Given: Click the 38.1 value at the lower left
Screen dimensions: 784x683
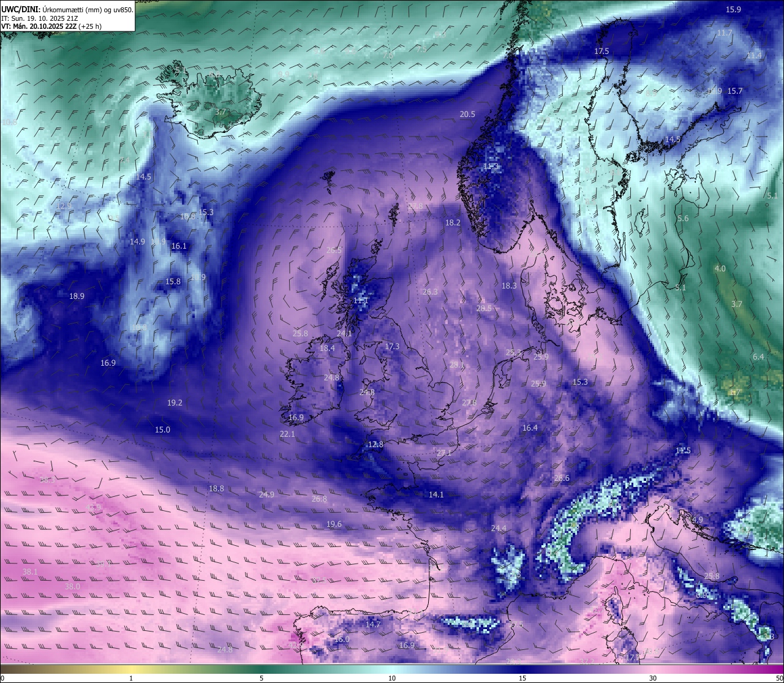Looking at the screenshot, I should pyautogui.click(x=30, y=572).
